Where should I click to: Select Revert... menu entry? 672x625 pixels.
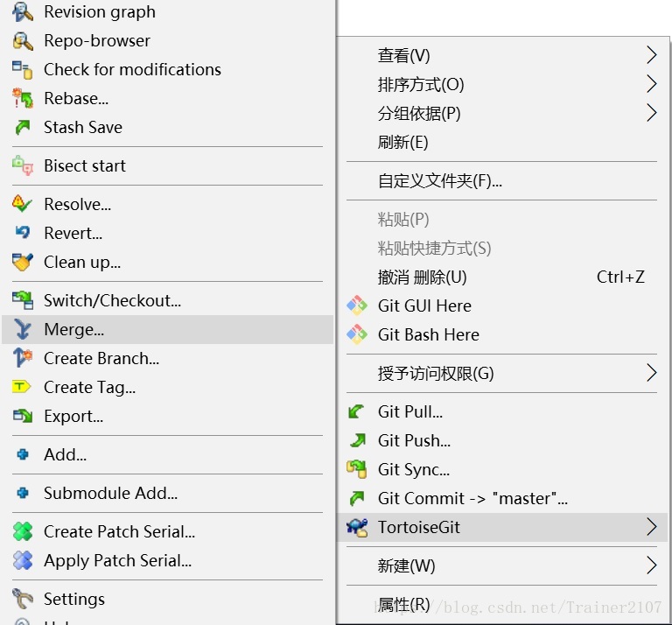point(168,233)
